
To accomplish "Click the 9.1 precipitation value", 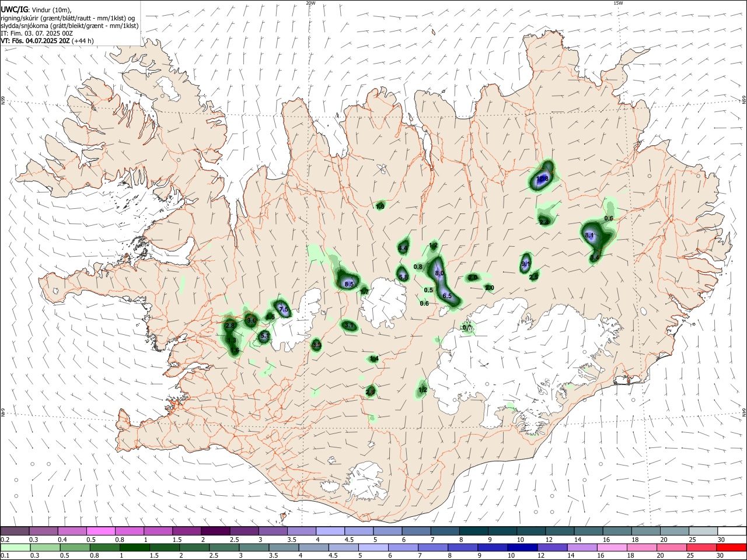I will [x=525, y=264].
